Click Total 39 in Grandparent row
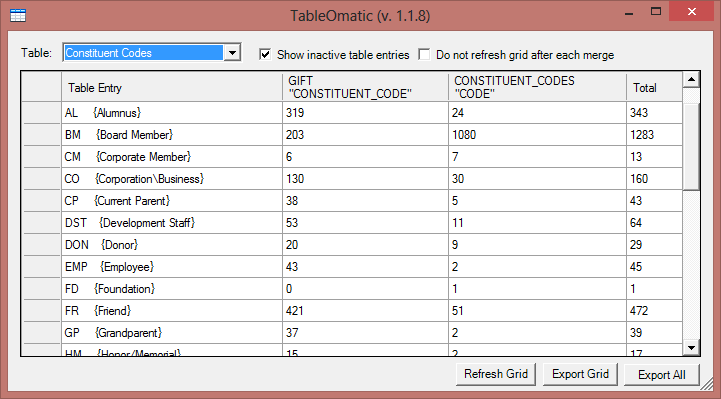 654,333
